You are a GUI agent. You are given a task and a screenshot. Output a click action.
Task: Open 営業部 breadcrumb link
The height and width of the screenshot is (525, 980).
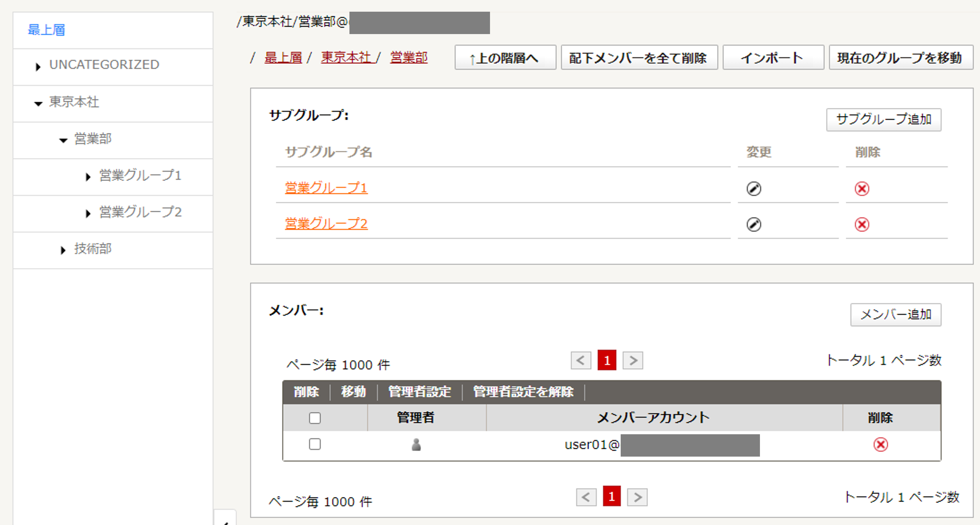(x=409, y=57)
